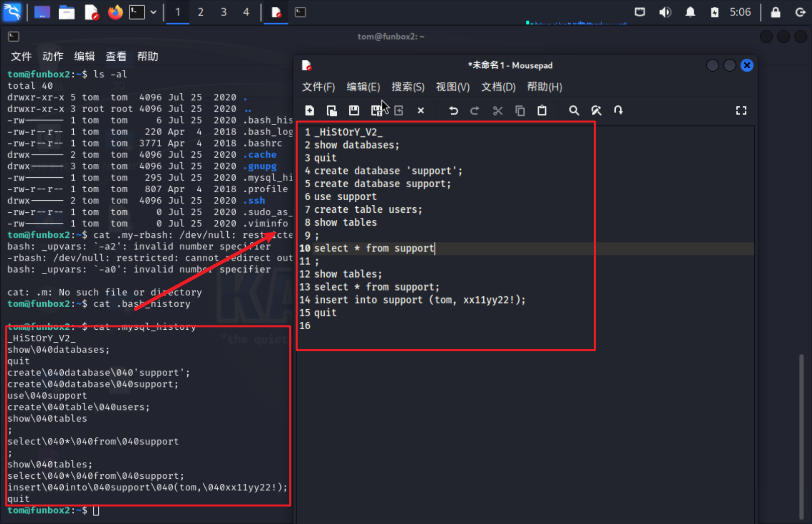Click the Reload document toolbar icon
Viewport: 812px width, 524px height.
(x=398, y=110)
